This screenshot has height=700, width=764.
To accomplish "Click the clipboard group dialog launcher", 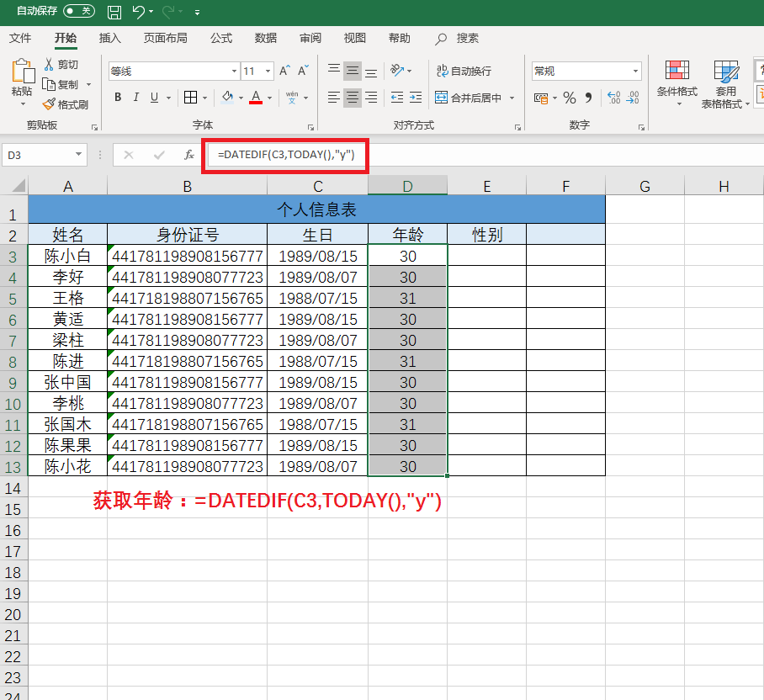I will pos(94,127).
